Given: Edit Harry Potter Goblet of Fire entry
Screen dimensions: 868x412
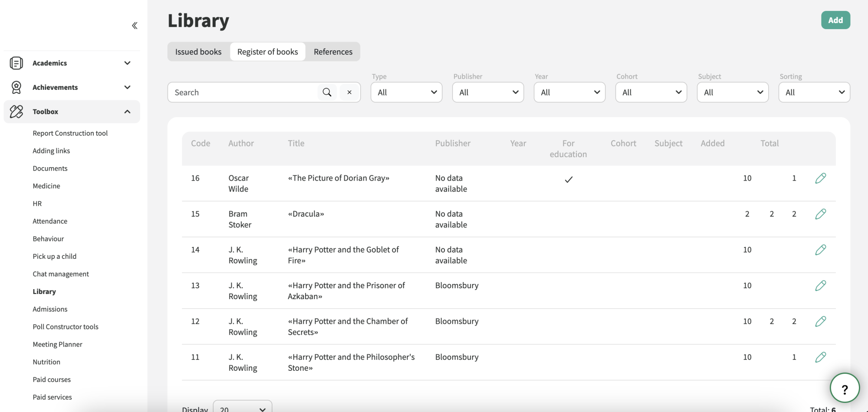Looking at the screenshot, I should pos(820,250).
